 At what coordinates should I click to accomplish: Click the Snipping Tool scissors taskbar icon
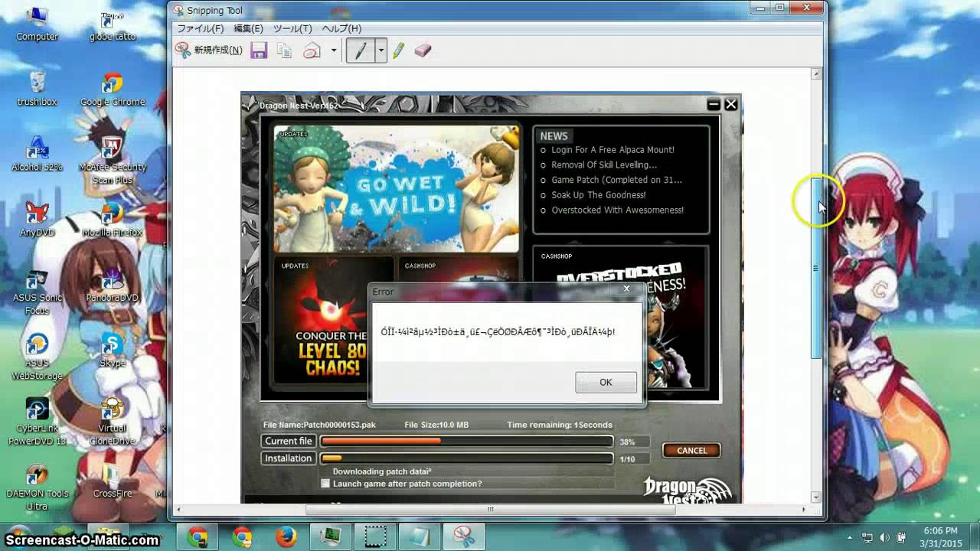(x=464, y=537)
